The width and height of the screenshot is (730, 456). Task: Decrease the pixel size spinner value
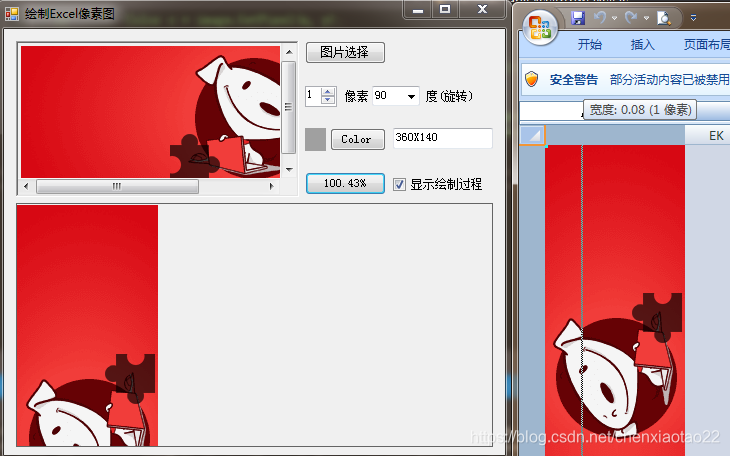coord(328,100)
